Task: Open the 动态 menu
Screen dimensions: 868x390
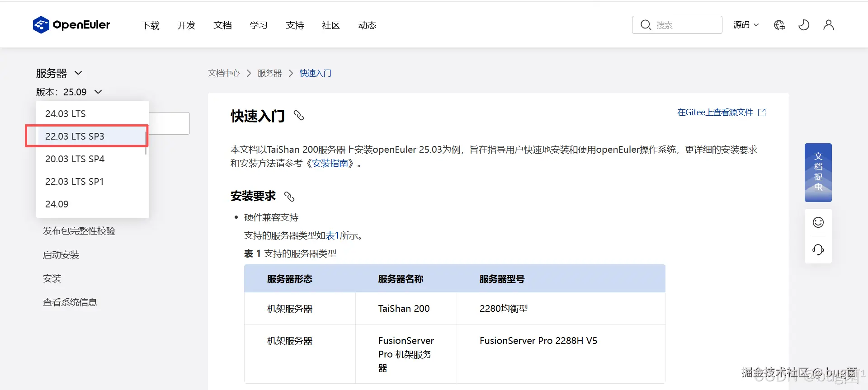Action: point(367,25)
